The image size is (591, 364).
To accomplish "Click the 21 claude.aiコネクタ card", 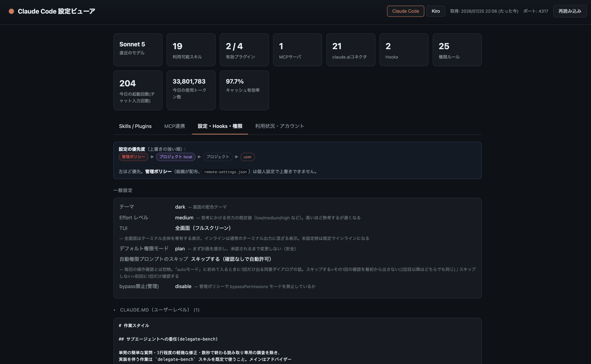I will point(351,50).
